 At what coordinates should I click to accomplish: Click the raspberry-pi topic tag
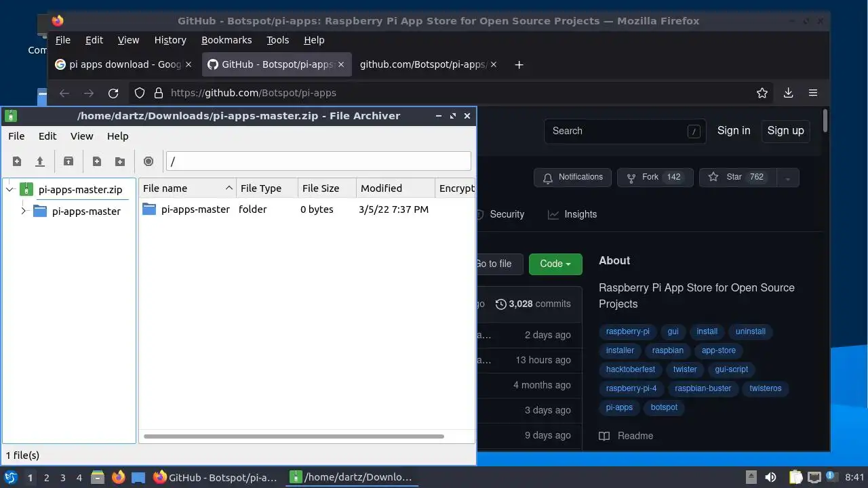[627, 331]
